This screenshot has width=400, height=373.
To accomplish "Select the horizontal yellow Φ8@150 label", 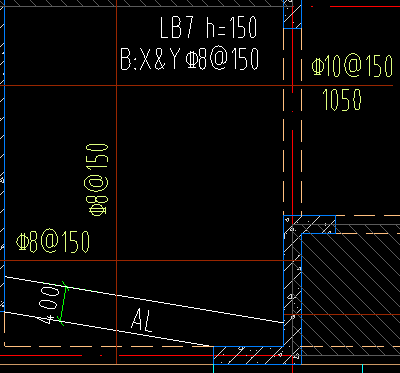I will click(x=53, y=242).
